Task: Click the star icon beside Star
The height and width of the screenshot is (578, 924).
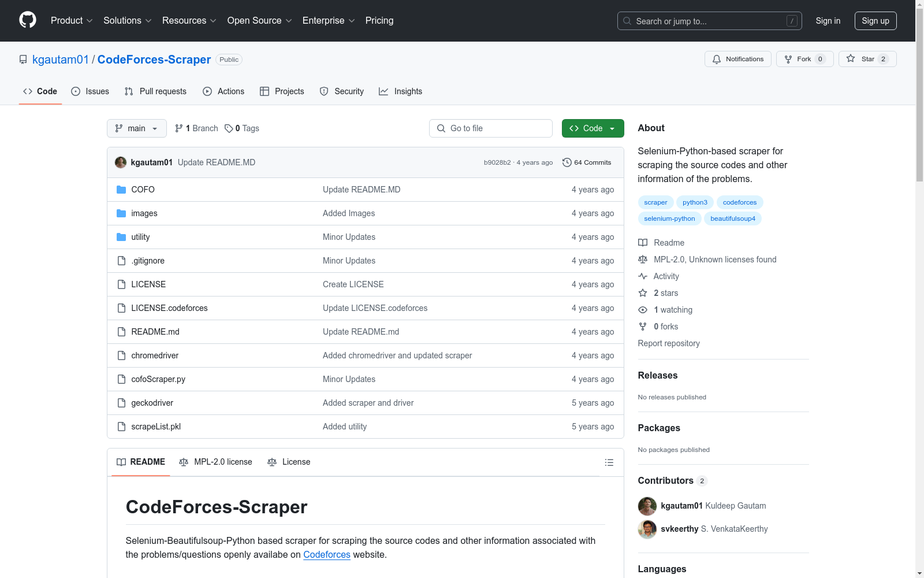Action: [x=851, y=58]
